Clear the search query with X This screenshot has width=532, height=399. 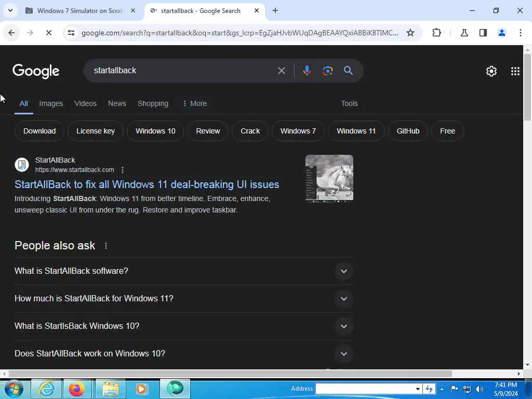281,71
